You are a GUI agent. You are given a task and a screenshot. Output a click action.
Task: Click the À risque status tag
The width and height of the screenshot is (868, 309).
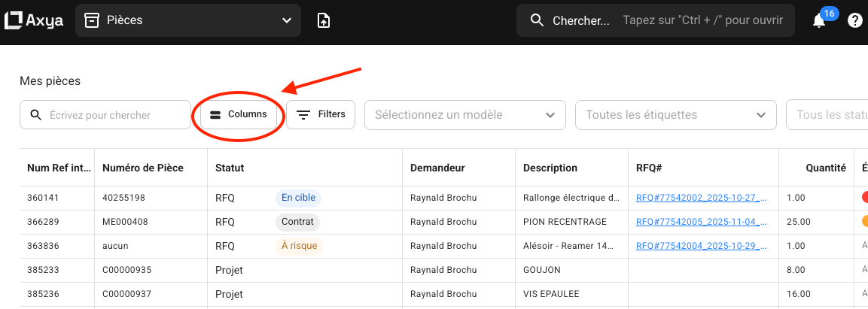[x=298, y=246]
